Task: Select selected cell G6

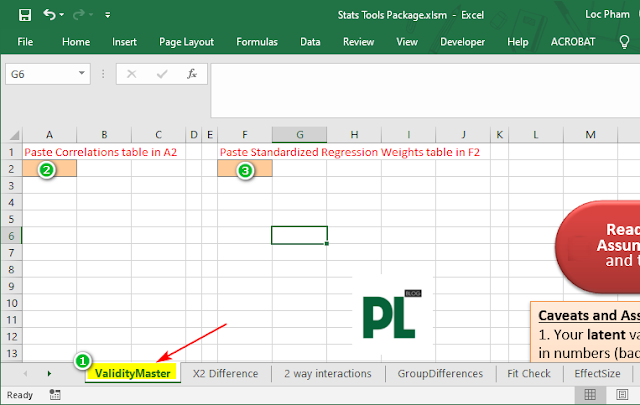Action: 299,236
